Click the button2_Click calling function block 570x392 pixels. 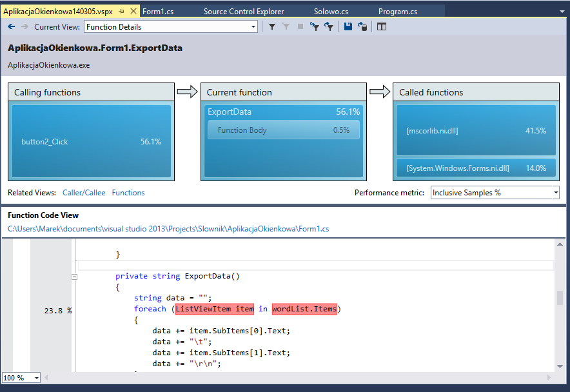[x=91, y=142]
